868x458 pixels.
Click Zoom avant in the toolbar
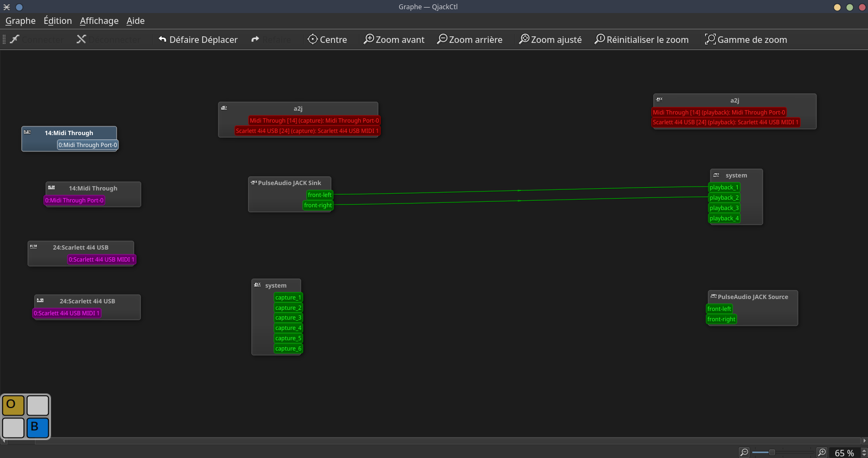click(x=394, y=40)
